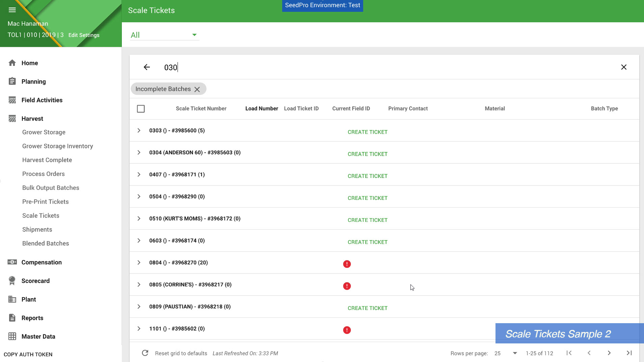Open the Rows per page dropdown
Screen dimensions: 644x362
(506, 353)
